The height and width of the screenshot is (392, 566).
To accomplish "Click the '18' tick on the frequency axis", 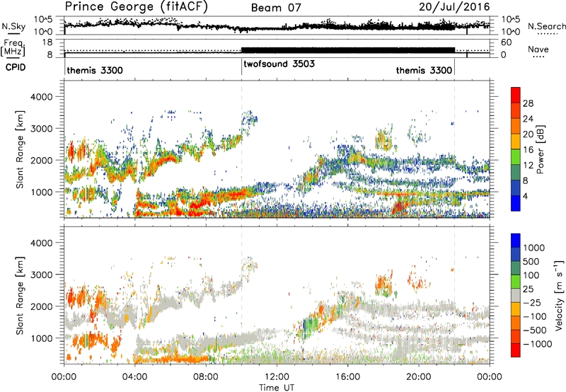I will click(x=47, y=42).
